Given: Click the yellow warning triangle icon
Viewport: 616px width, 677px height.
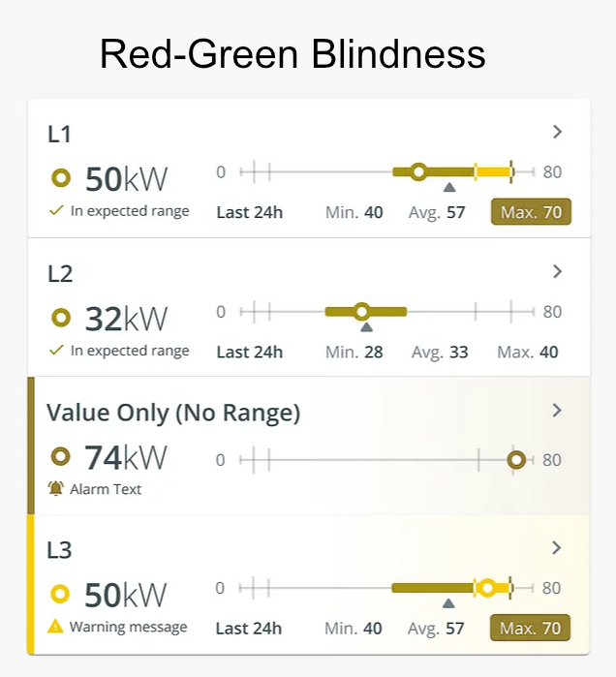Looking at the screenshot, I should (x=56, y=627).
